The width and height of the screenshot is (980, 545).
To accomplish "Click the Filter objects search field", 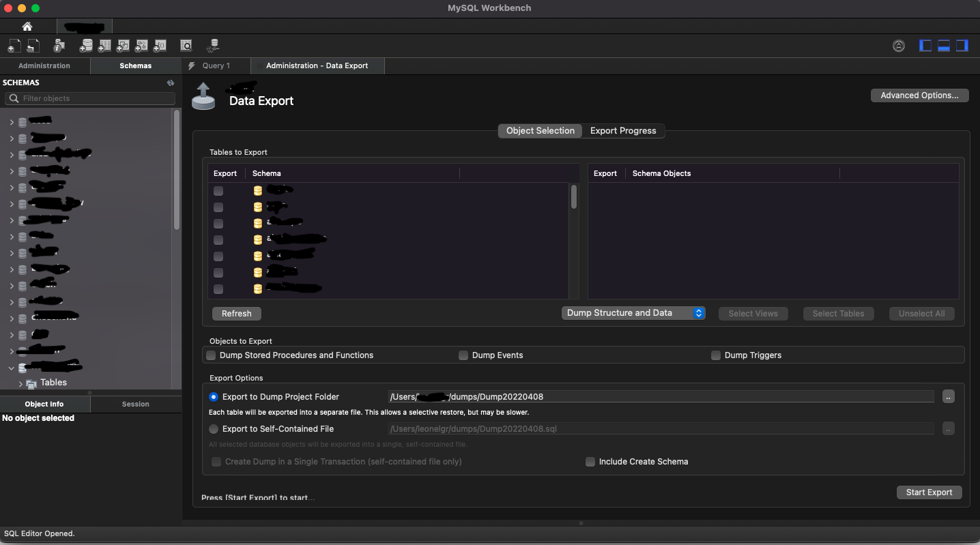I will coord(90,98).
